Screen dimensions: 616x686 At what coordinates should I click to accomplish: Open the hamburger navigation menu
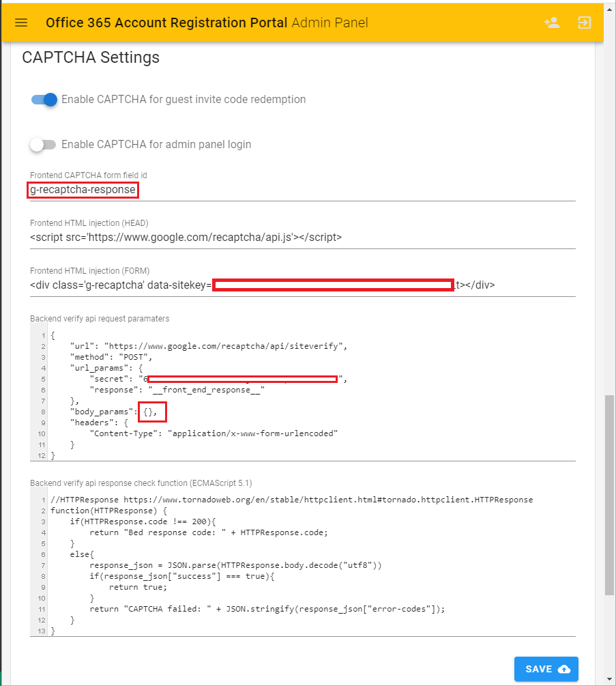[21, 23]
